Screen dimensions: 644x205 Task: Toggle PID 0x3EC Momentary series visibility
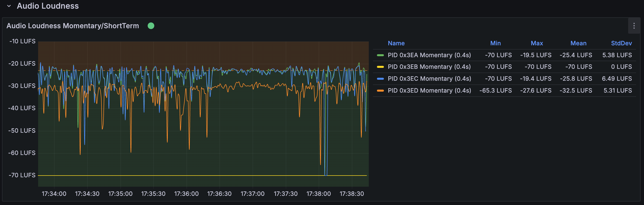(x=429, y=78)
